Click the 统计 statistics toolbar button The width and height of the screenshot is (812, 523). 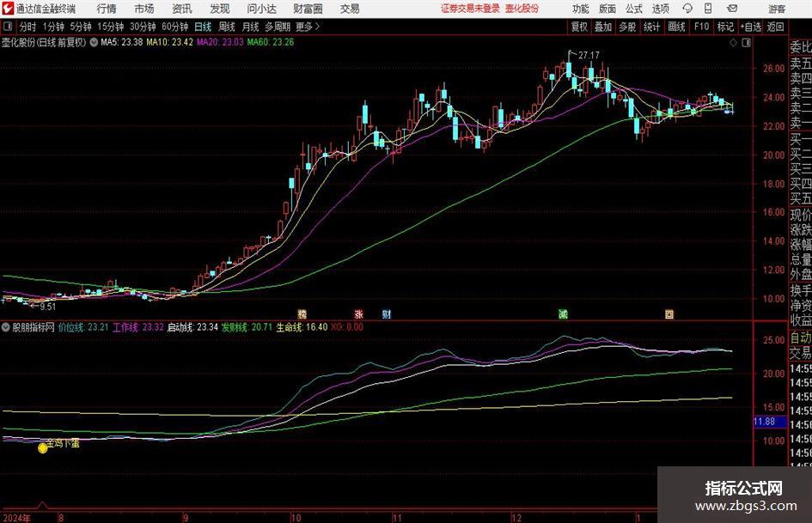coord(651,27)
